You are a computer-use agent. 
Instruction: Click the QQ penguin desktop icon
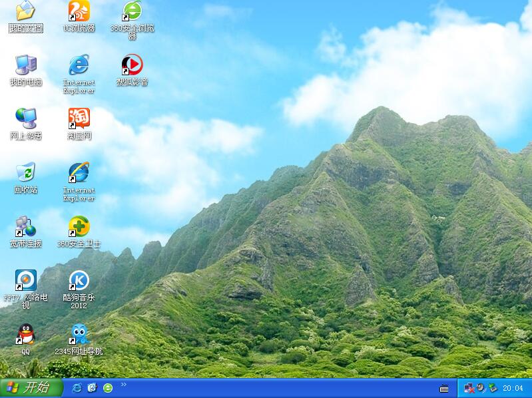click(25, 335)
